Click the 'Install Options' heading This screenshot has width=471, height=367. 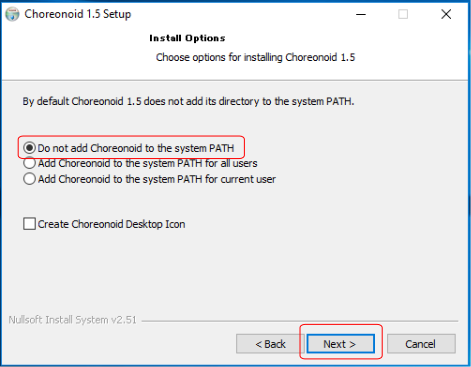click(x=187, y=38)
